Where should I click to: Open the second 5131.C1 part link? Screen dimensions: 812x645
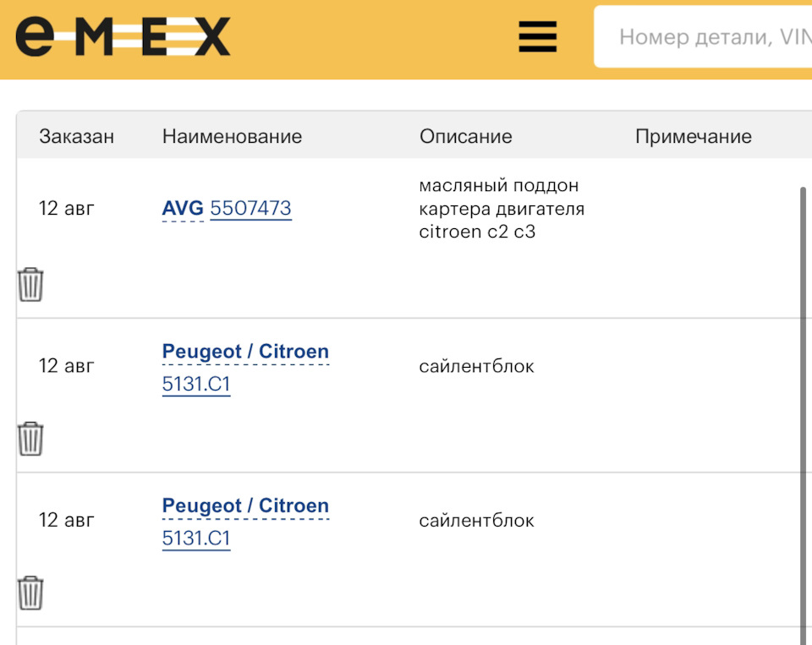click(x=196, y=538)
